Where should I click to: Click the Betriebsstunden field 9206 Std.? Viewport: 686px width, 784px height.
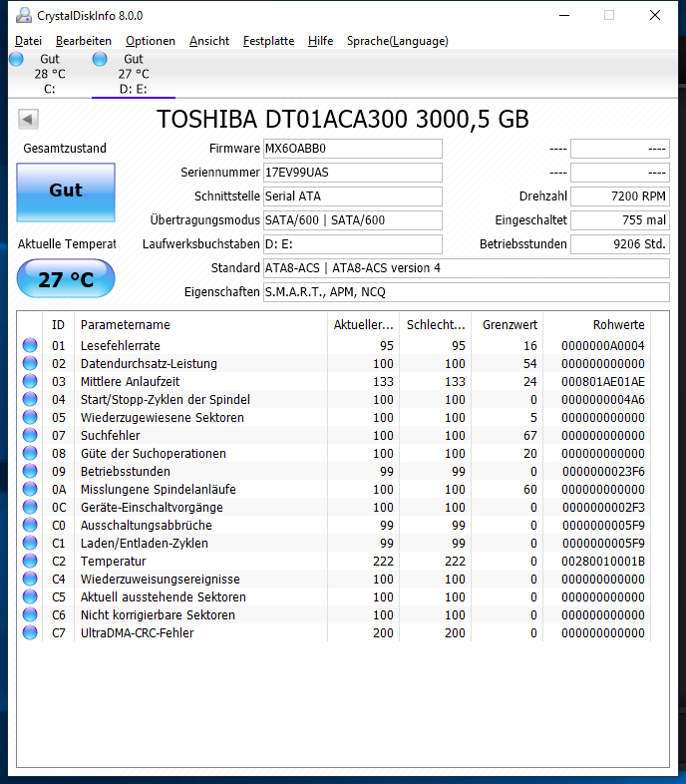620,244
